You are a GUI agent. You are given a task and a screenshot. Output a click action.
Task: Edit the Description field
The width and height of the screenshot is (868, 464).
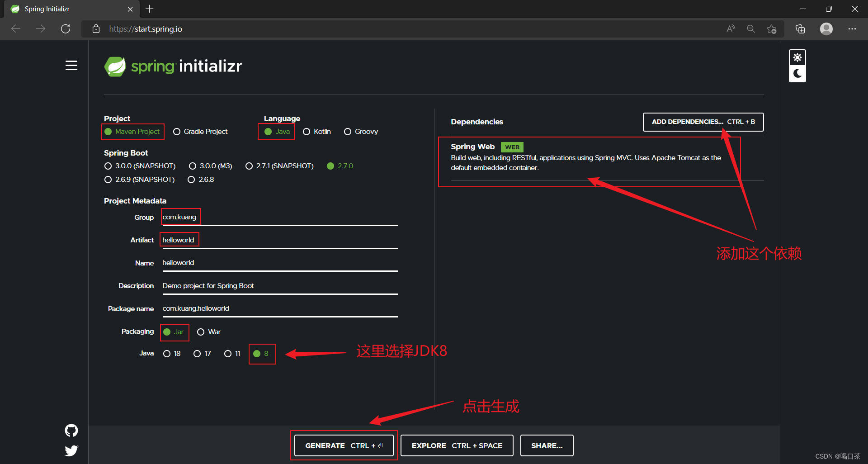coord(280,286)
